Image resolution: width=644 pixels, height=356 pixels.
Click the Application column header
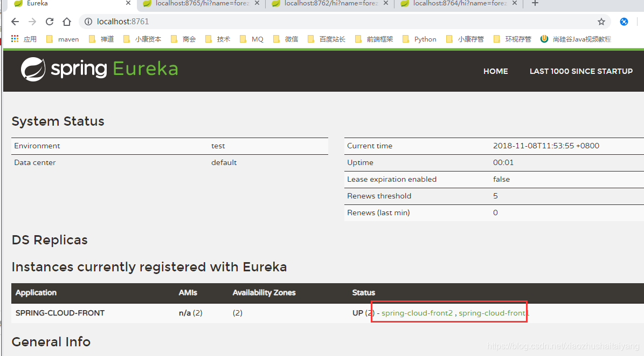36,293
